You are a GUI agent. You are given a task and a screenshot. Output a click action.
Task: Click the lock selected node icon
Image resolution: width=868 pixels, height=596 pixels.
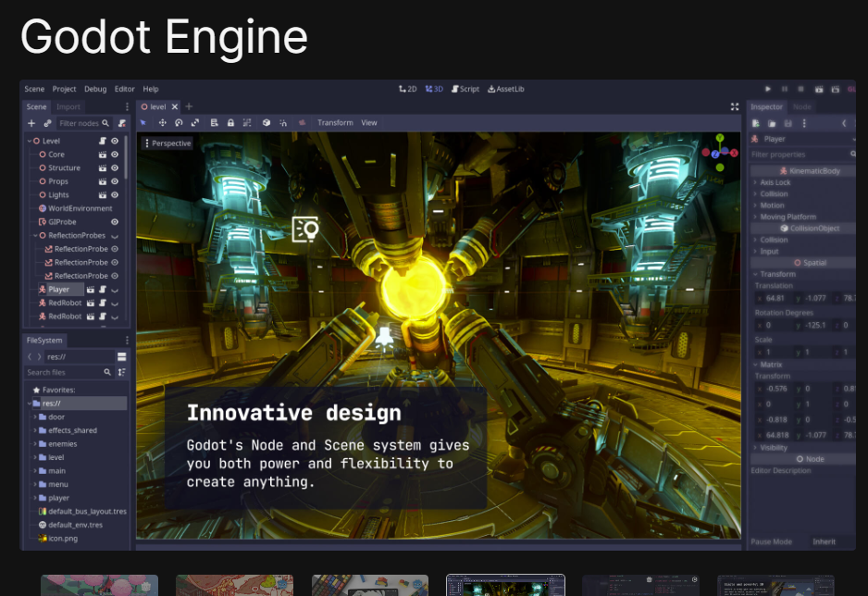(x=230, y=123)
